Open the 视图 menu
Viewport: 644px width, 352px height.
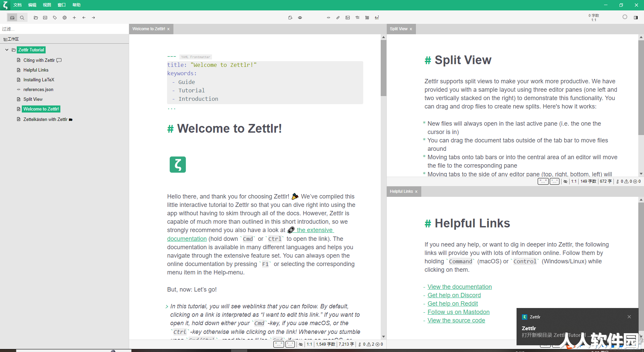tap(47, 5)
